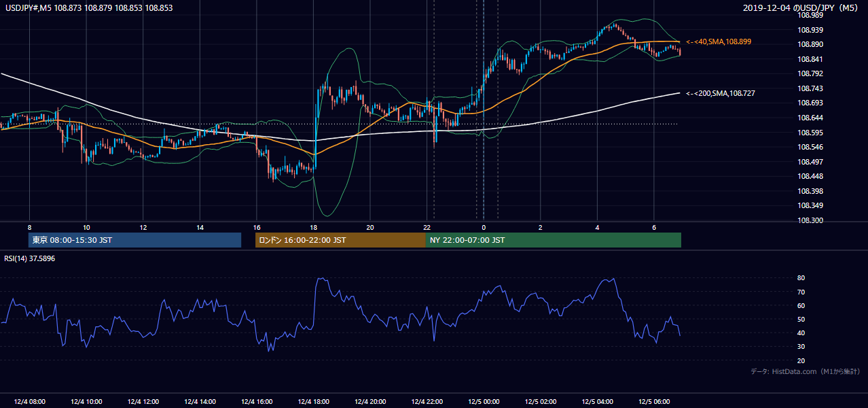Viewport: 868px width, 408px height.
Task: Click the hour 0 tick on price chart
Action: (484, 227)
